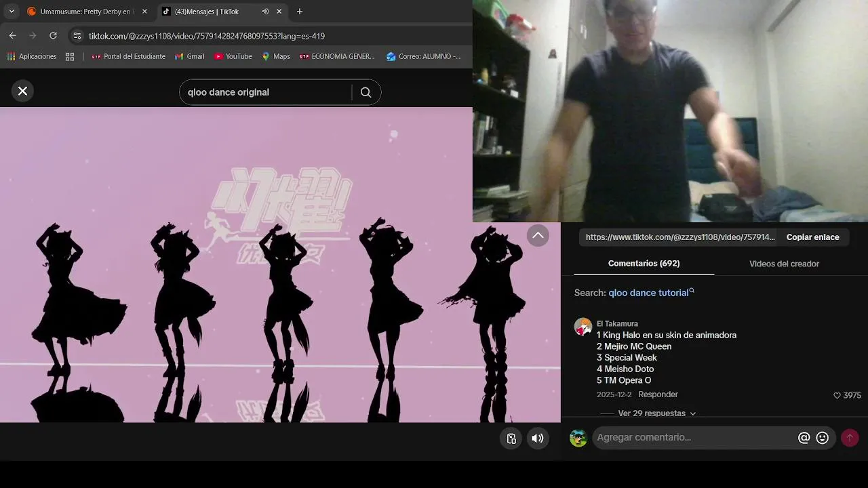Viewport: 868px width, 488px height.
Task: Reply to El Takamura's comment with Responder
Action: point(658,394)
